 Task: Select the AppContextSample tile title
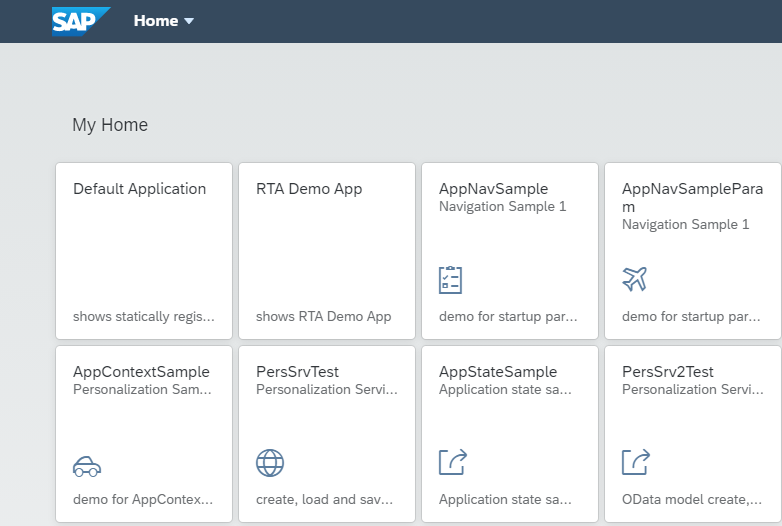[x=141, y=372]
